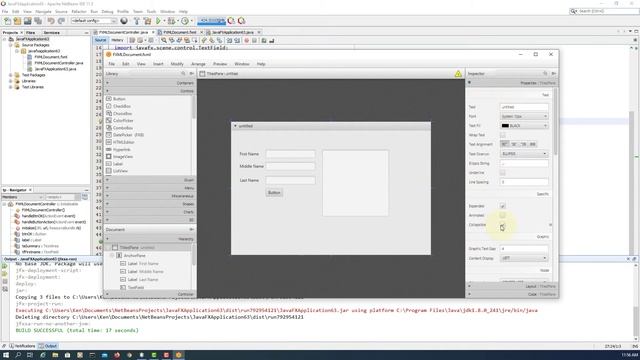This screenshot has width=640, height=360.
Task: Click the globe browser icon in NetBeans toolbar
Action: click(124, 21)
